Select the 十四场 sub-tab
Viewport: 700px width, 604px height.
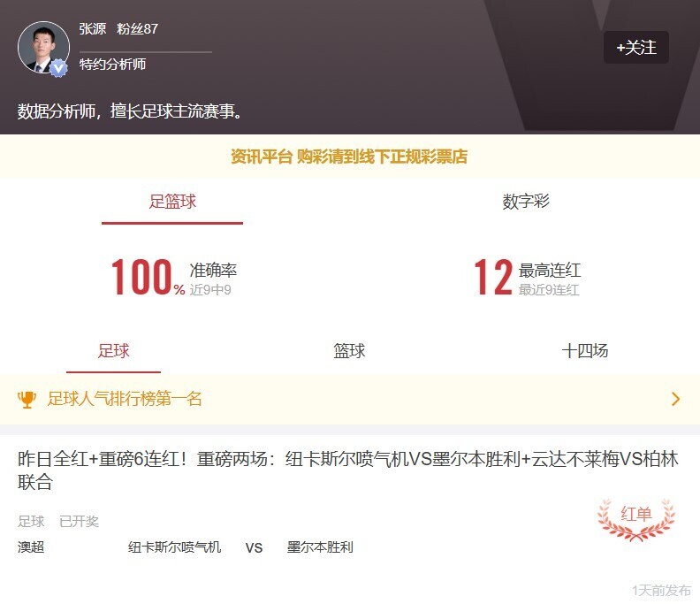coord(585,351)
